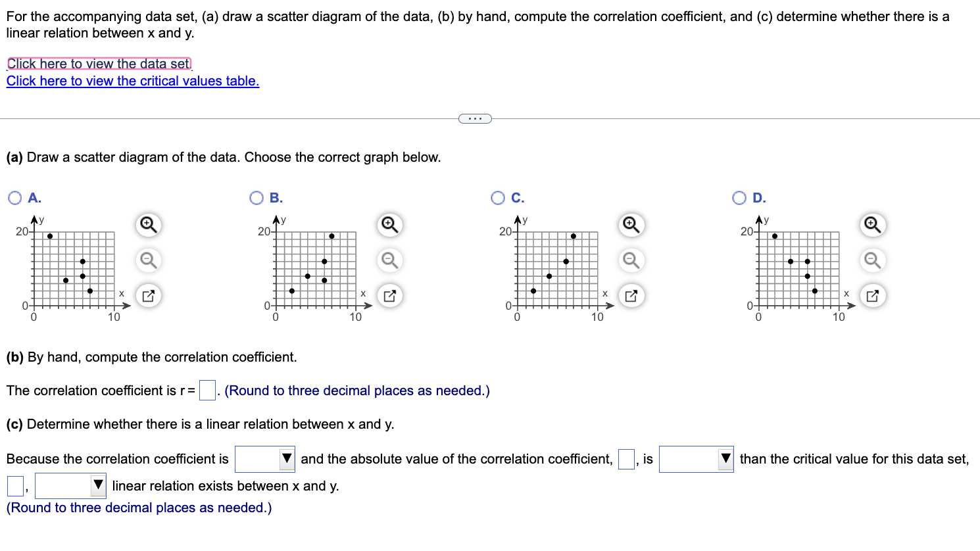
Task: Open graph D in enlarged view
Action: pyautogui.click(x=873, y=295)
